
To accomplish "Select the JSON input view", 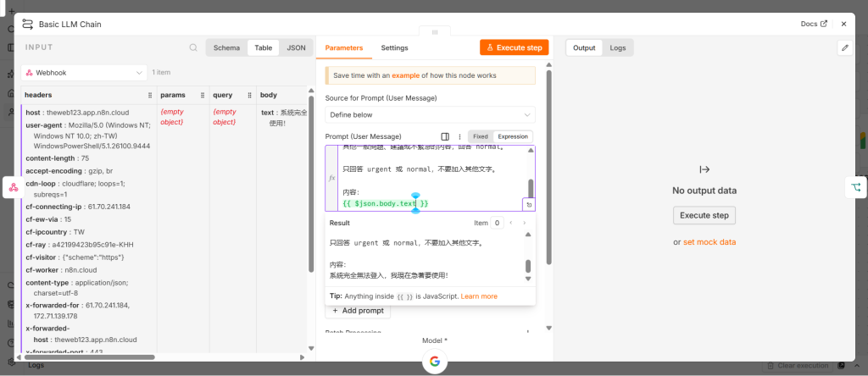I will click(x=296, y=47).
